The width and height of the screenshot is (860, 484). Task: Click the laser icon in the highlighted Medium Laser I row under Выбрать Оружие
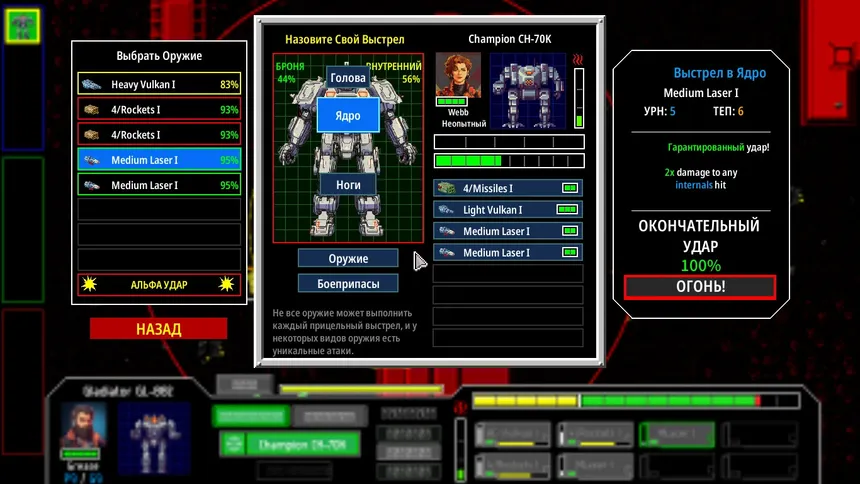pyautogui.click(x=91, y=160)
